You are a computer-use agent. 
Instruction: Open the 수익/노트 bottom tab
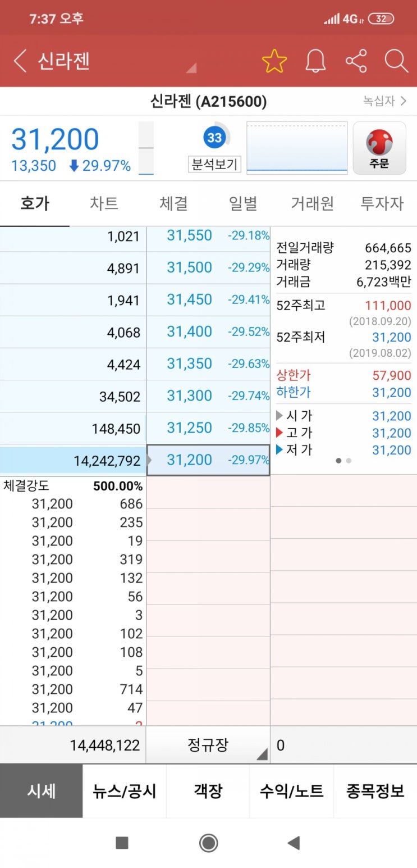292,791
